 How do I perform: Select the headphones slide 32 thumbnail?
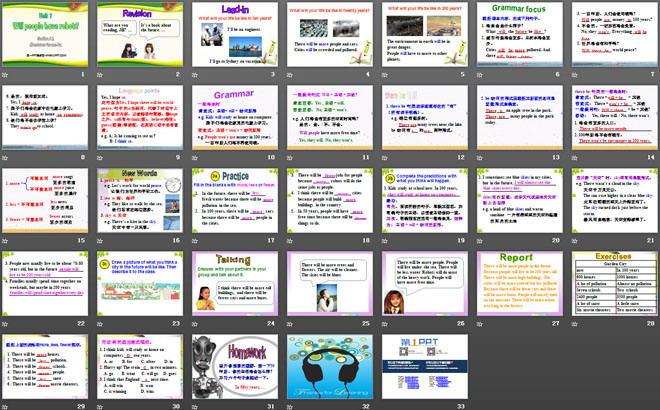[330, 367]
